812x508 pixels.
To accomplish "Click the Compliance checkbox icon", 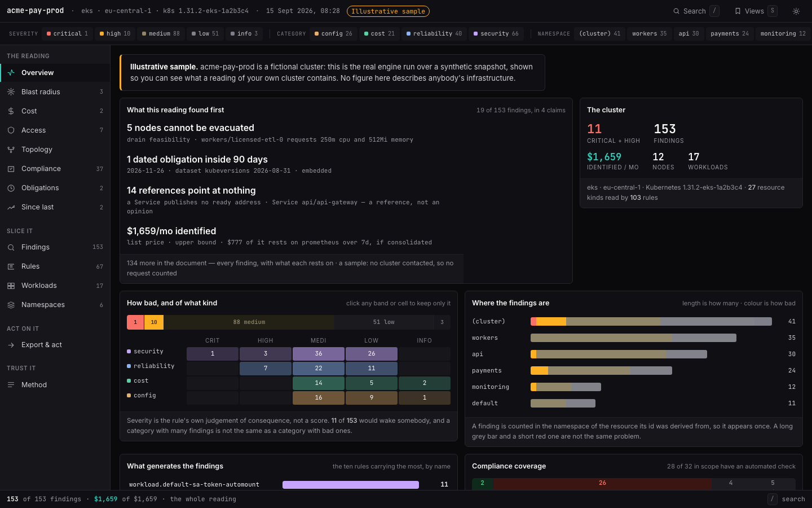I will pyautogui.click(x=11, y=169).
